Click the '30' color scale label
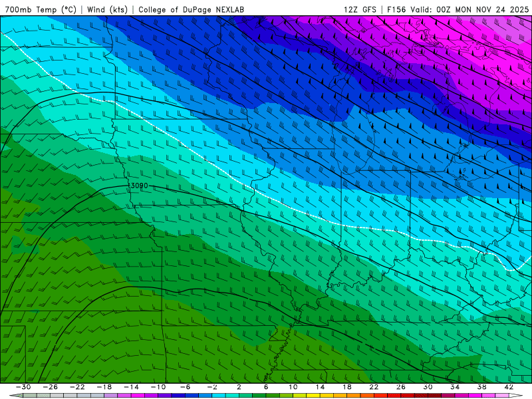Screen dimensions: 532x399 [428, 387]
